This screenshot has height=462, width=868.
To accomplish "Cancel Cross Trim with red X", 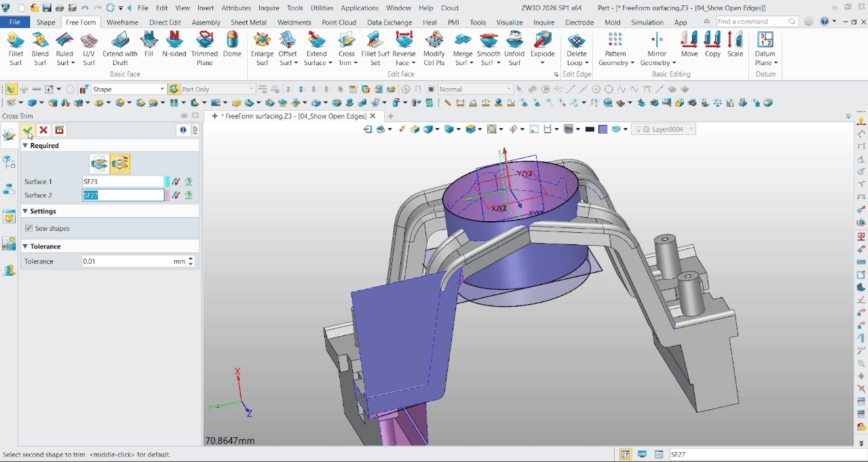I will (43, 130).
